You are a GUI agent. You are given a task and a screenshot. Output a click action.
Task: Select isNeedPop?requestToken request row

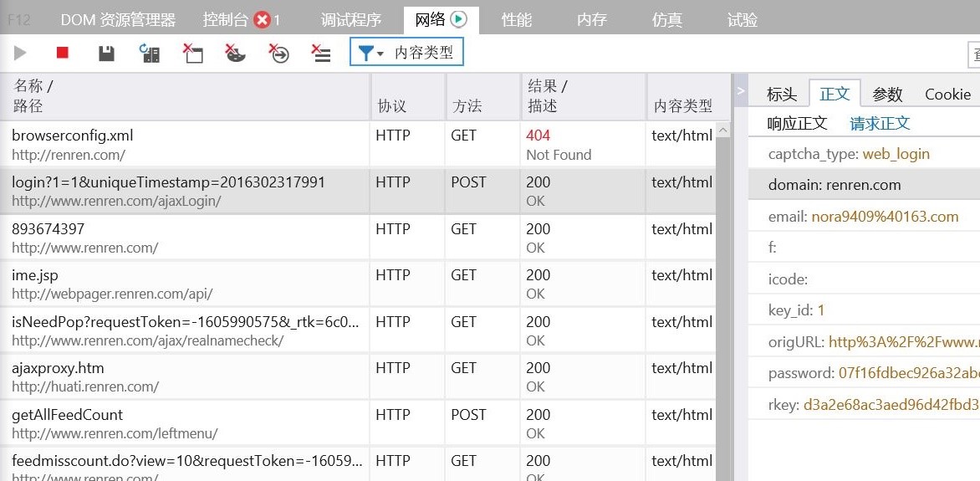(358, 330)
